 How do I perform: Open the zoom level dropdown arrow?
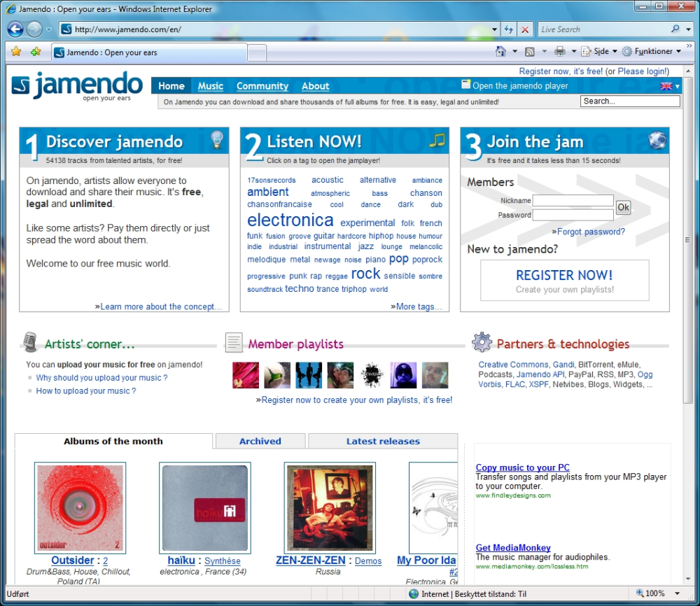coord(677,593)
